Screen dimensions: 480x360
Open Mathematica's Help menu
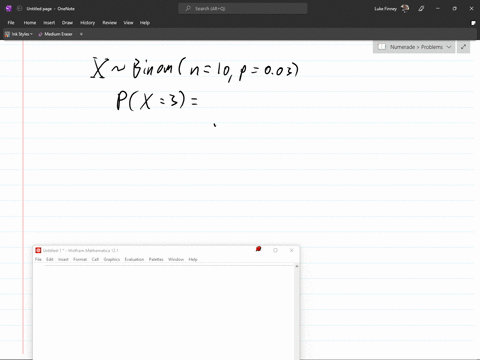[x=193, y=259]
